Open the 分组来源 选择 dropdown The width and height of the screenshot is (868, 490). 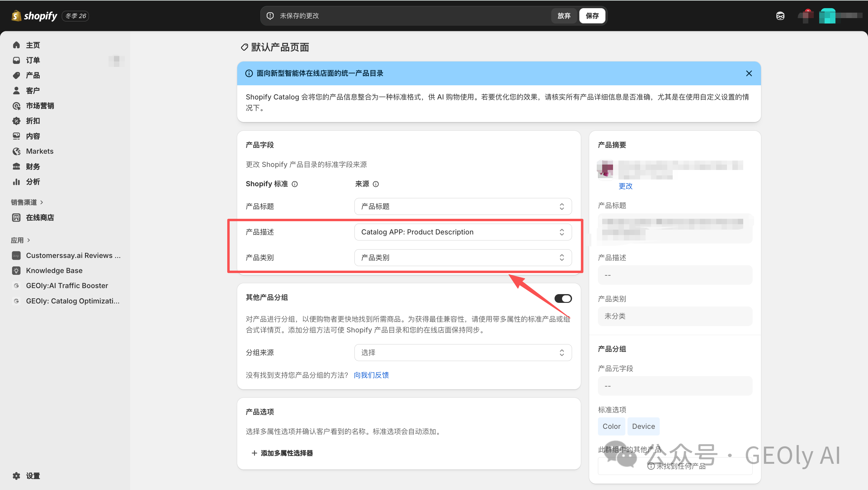point(463,353)
